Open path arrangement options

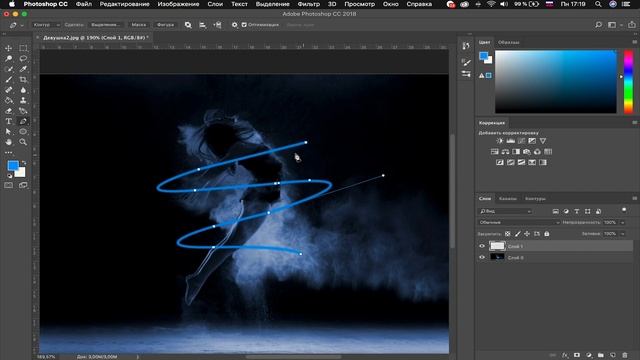point(217,25)
